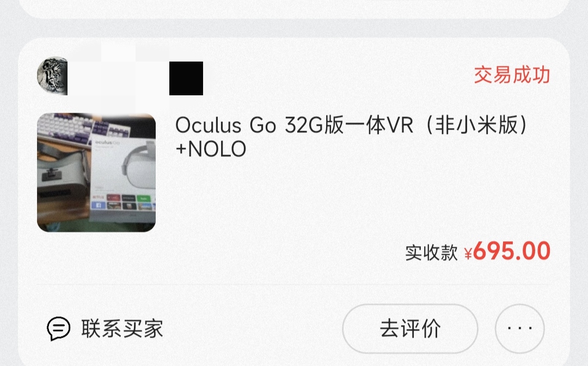The height and width of the screenshot is (366, 588).
Task: Select the Oculus Go 32G版一体VR title
Action: point(351,125)
